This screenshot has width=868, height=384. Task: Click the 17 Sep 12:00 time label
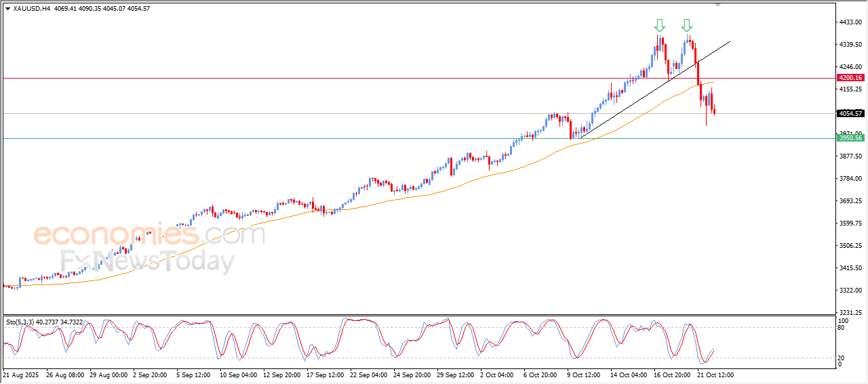[x=323, y=375]
